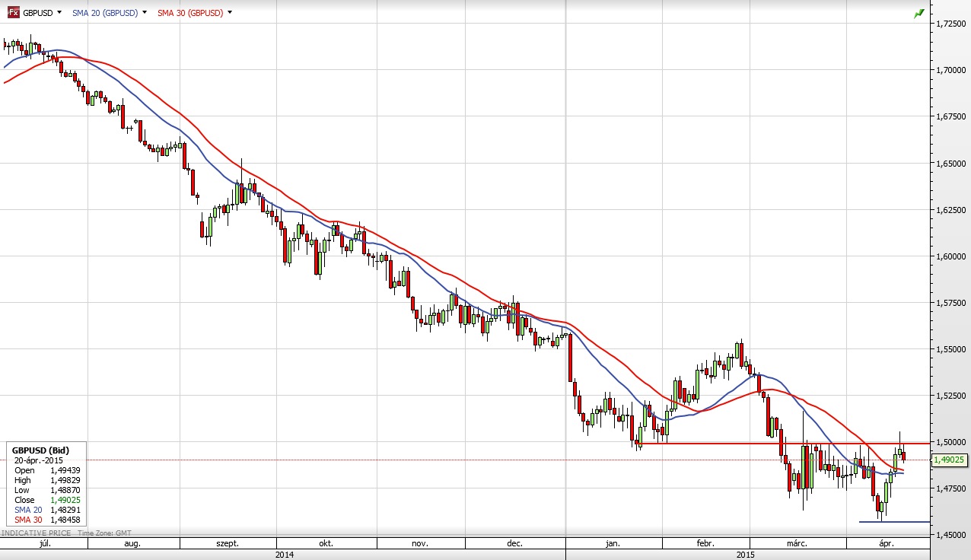Click the aug. month label
This screenshot has width=971, height=560.
[x=132, y=543]
